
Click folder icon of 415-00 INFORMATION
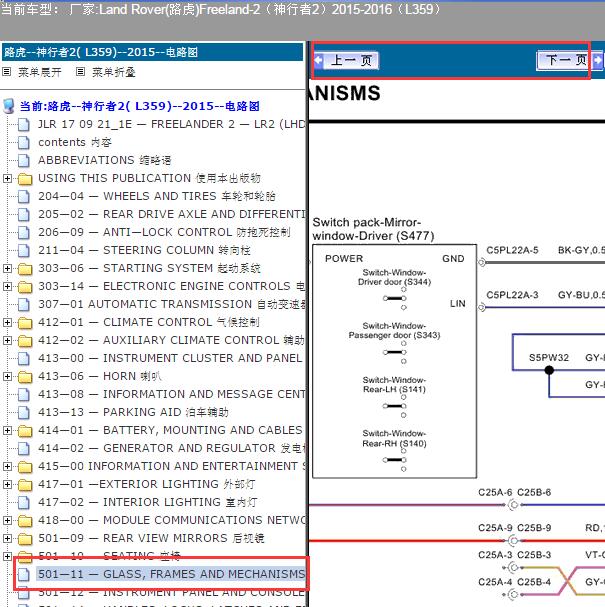[x=25, y=467]
